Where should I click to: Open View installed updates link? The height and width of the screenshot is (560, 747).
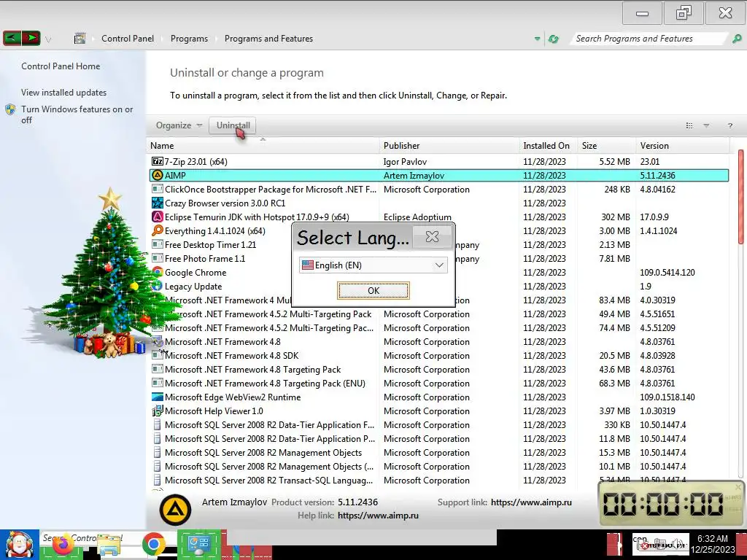coord(64,93)
